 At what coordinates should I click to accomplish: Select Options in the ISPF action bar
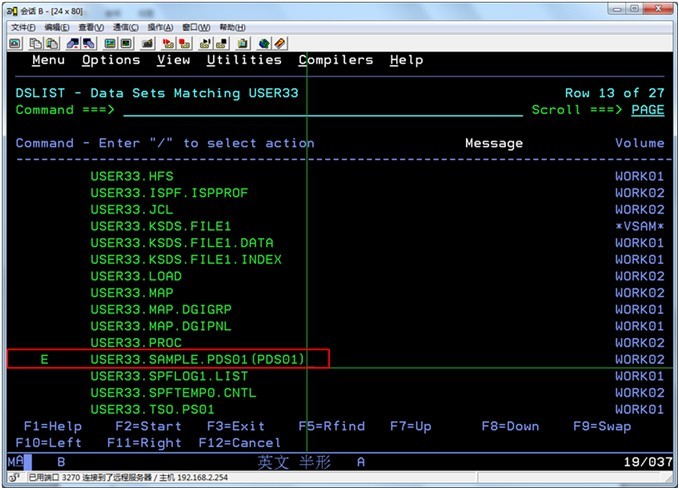pos(111,60)
